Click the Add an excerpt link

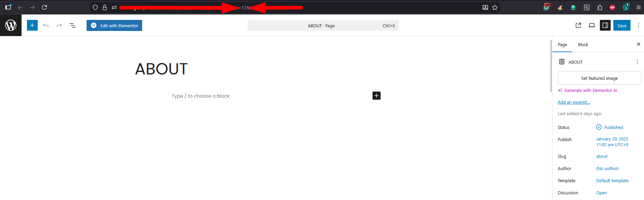(x=574, y=102)
